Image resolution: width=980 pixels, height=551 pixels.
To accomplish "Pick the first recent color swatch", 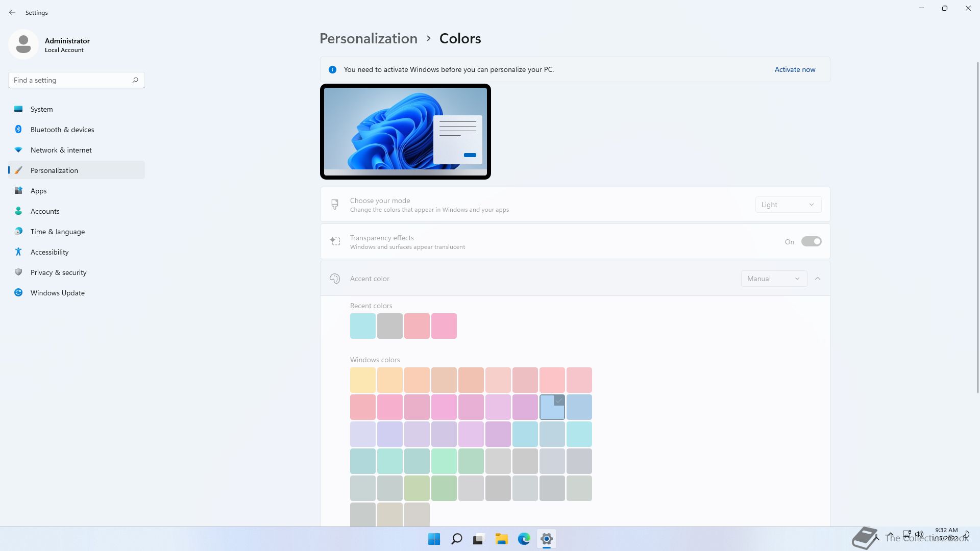I will (362, 326).
